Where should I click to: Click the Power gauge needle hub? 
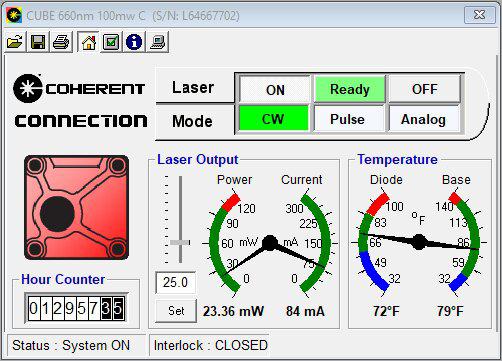[x=270, y=243]
